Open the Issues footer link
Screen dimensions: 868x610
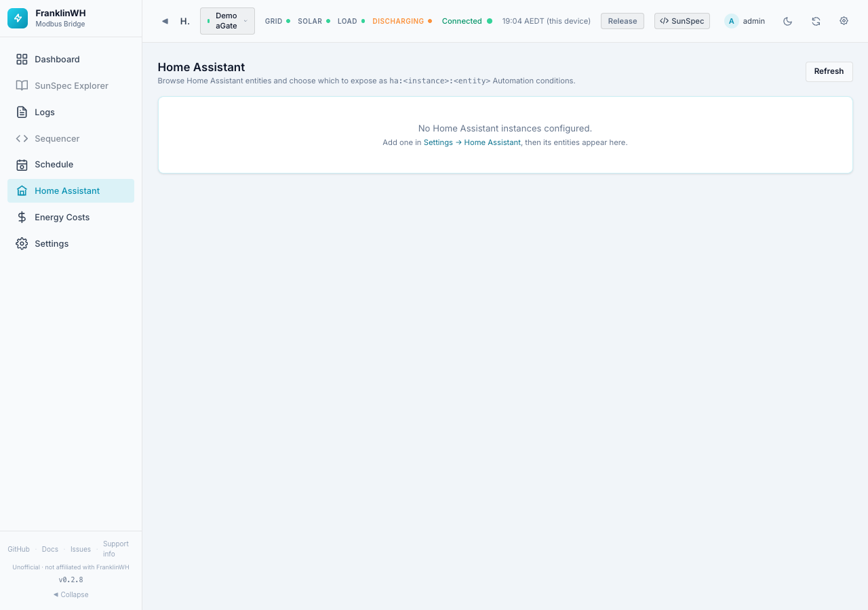tap(80, 549)
